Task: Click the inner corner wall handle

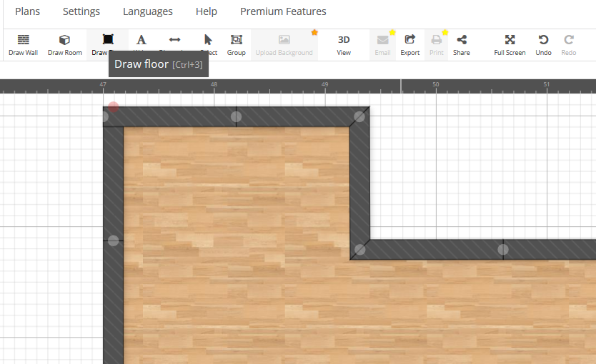Action: tap(359, 250)
